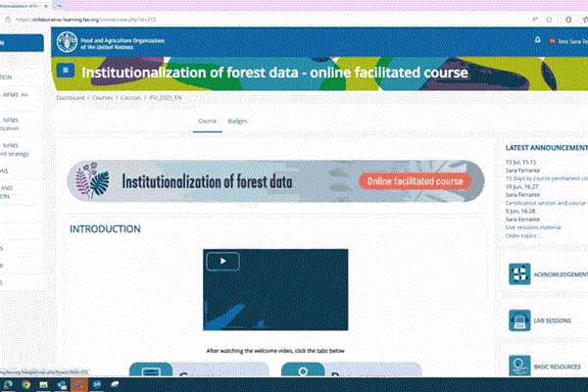The image size is (588, 392).
Task: Open the '15 days to course' announcement
Action: pos(545,177)
